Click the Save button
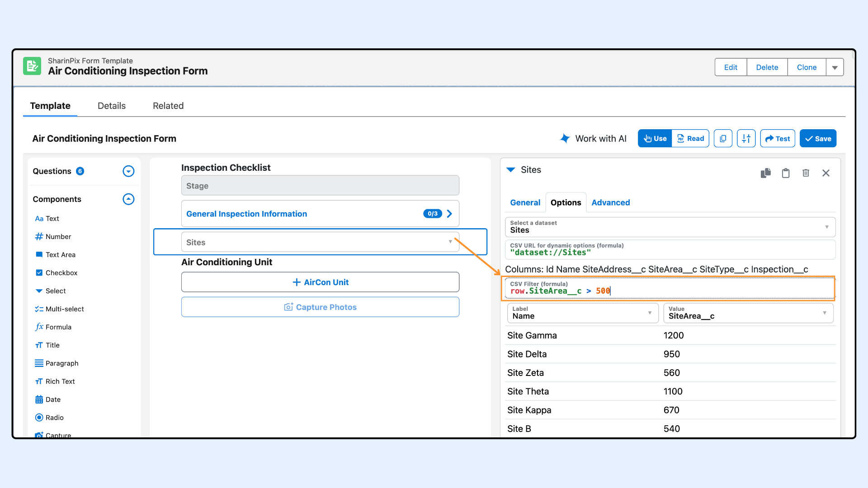This screenshot has width=868, height=488. 818,139
